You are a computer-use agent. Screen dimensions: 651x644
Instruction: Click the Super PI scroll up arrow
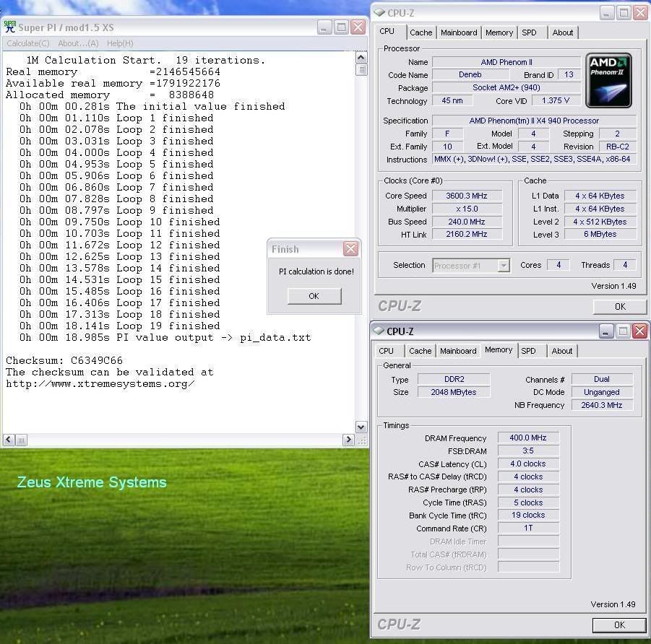tap(361, 57)
